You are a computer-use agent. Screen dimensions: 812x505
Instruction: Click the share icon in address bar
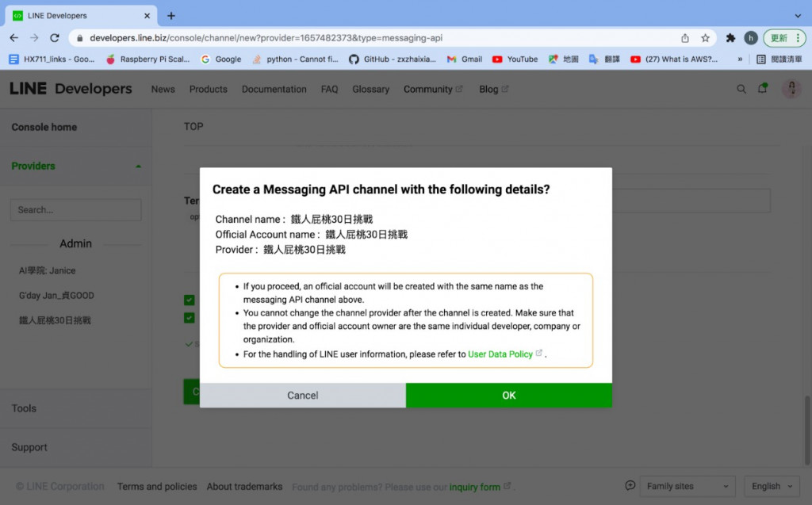[x=685, y=38]
